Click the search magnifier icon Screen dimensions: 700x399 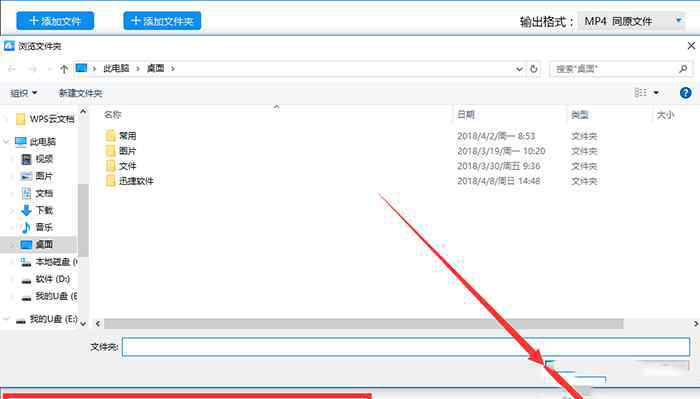tap(683, 69)
